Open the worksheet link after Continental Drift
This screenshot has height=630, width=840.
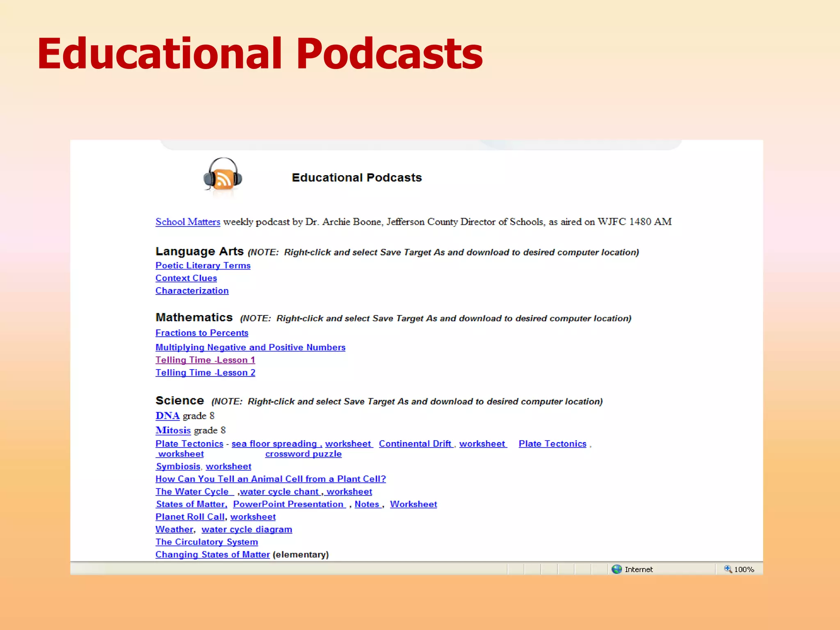click(483, 444)
